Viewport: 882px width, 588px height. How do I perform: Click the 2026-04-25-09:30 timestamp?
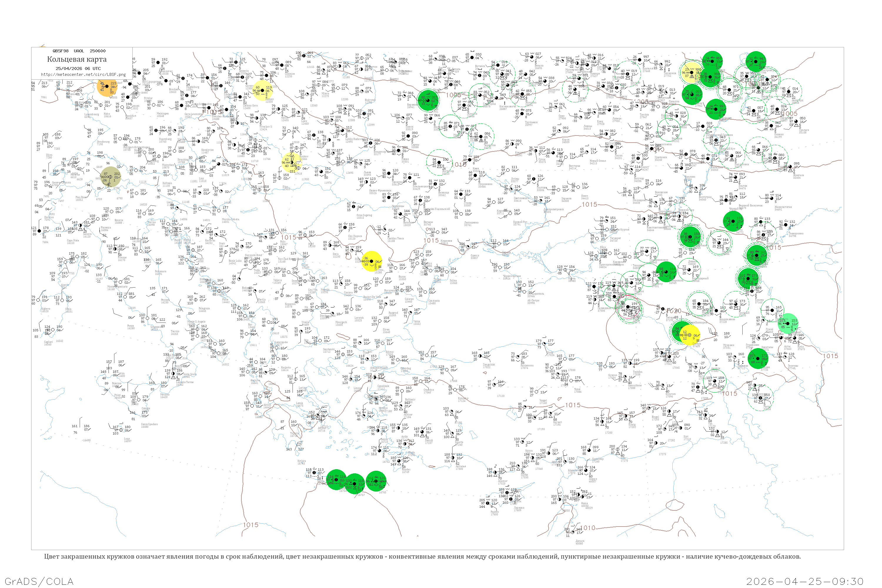(805, 581)
